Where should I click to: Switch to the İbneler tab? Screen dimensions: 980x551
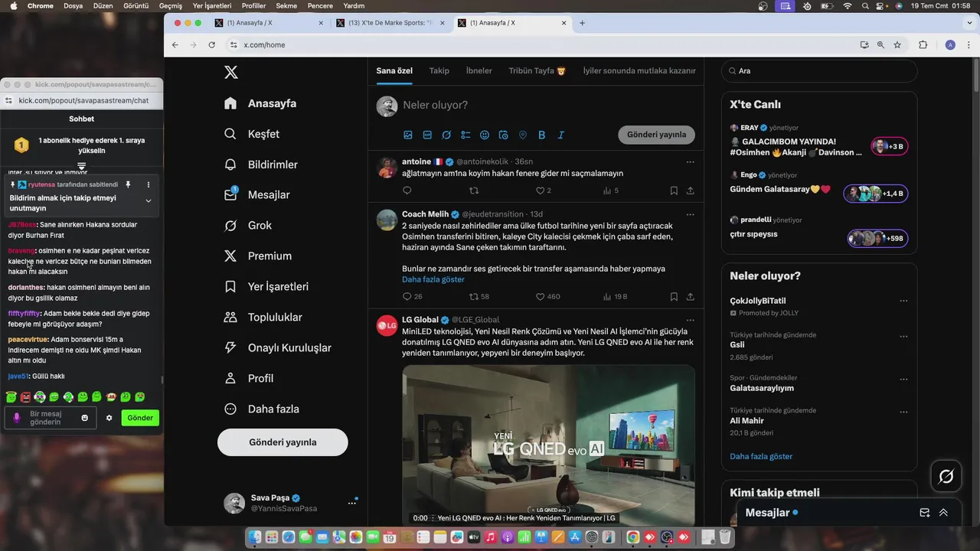pyautogui.click(x=479, y=70)
